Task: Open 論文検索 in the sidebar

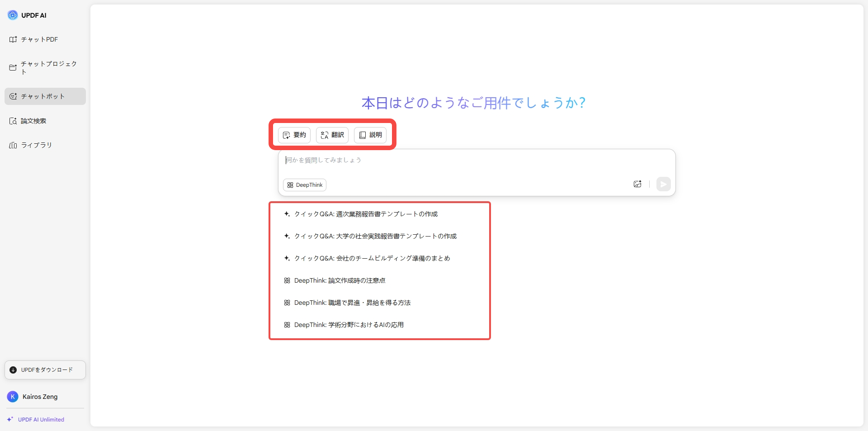Action: coord(45,121)
